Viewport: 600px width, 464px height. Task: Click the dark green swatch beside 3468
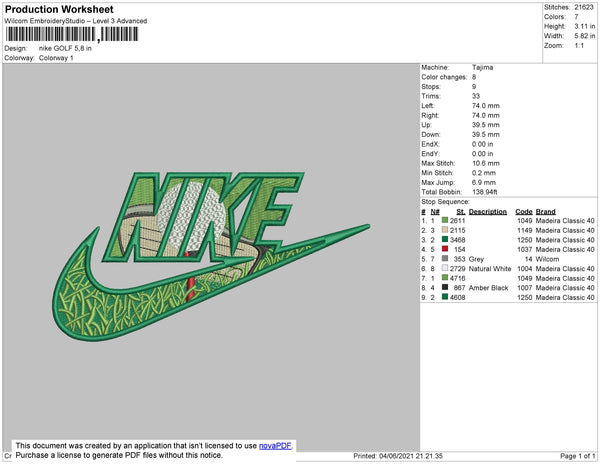coord(445,239)
